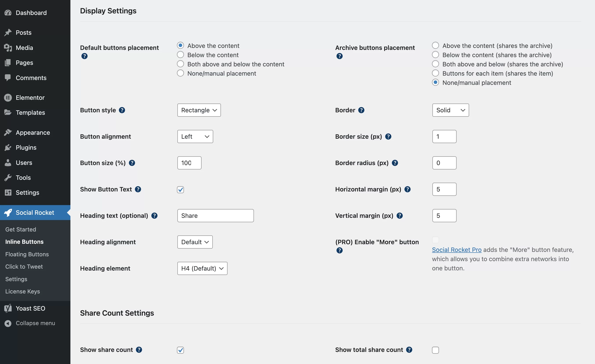Select 'Above the content' default placement radio button

click(180, 45)
